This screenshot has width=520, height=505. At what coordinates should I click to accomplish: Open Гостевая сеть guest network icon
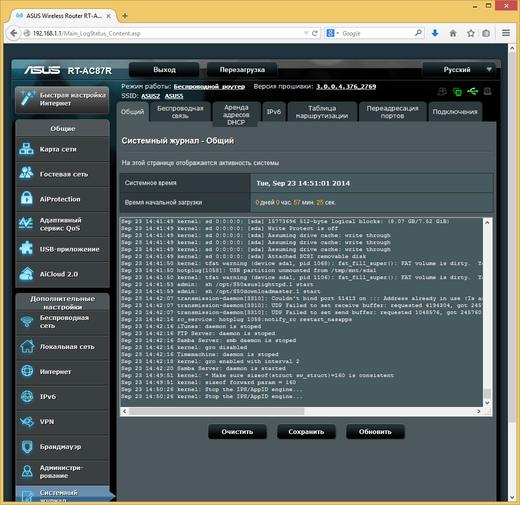tap(26, 173)
